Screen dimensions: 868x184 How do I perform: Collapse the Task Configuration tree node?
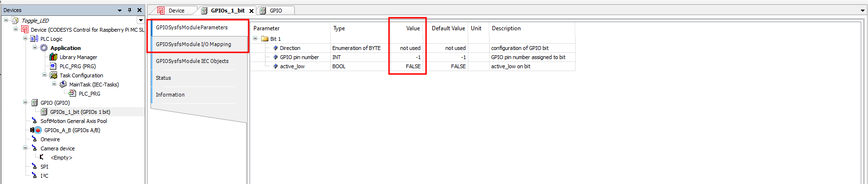[44, 75]
